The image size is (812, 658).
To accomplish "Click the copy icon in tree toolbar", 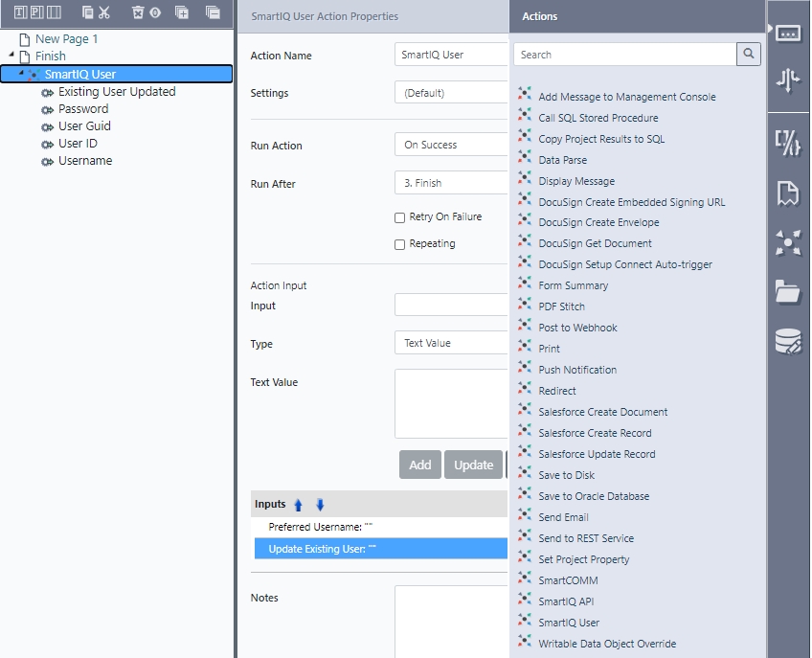I will pos(88,12).
